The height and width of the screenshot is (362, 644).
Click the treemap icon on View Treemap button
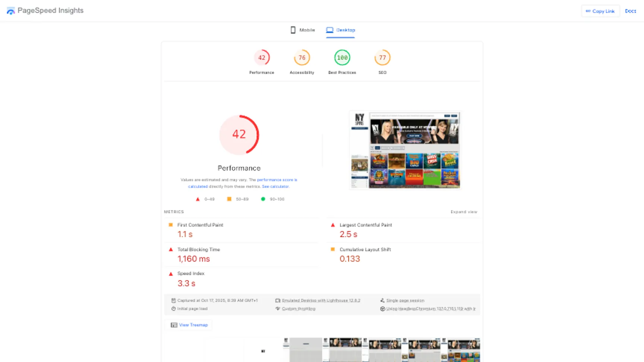[174, 325]
